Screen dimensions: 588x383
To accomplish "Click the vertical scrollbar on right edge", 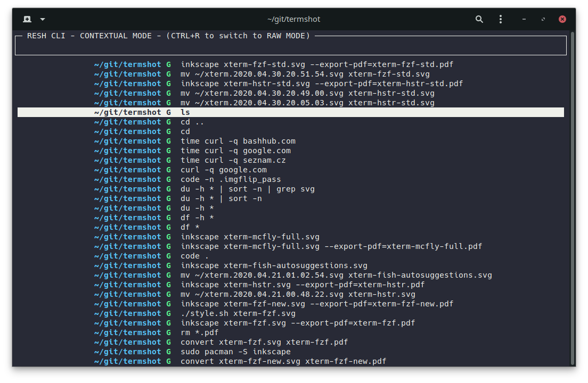I will click(573, 197).
